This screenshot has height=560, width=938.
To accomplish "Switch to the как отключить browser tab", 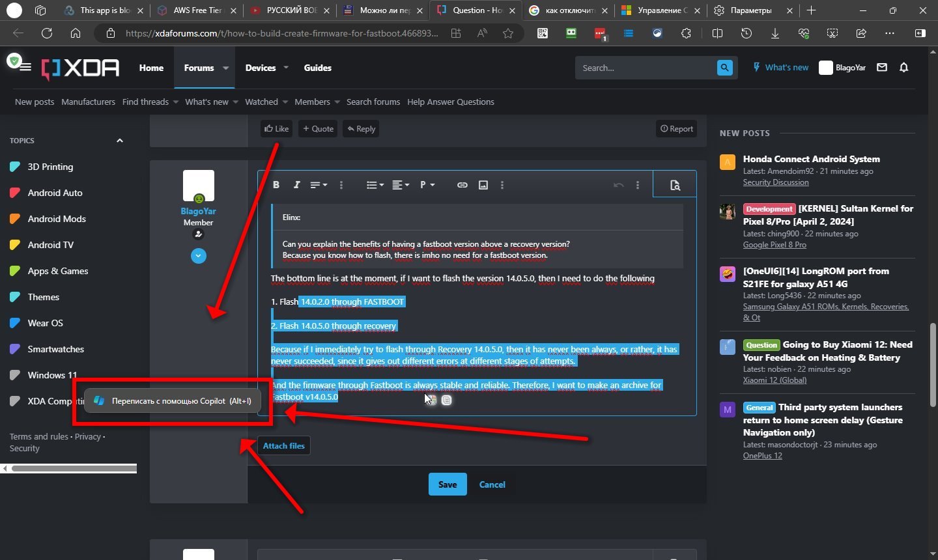I will [567, 10].
